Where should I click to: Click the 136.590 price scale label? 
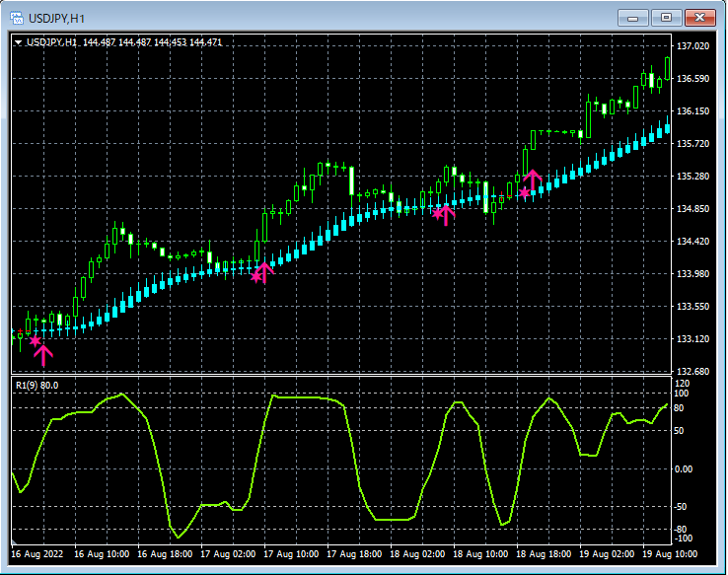pos(693,79)
